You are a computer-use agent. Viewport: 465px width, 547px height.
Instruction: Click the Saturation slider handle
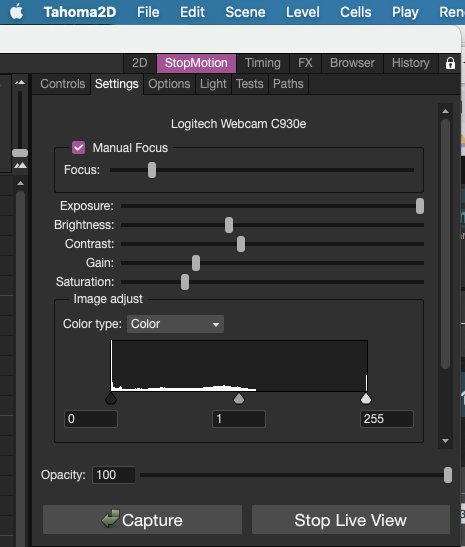(x=185, y=282)
